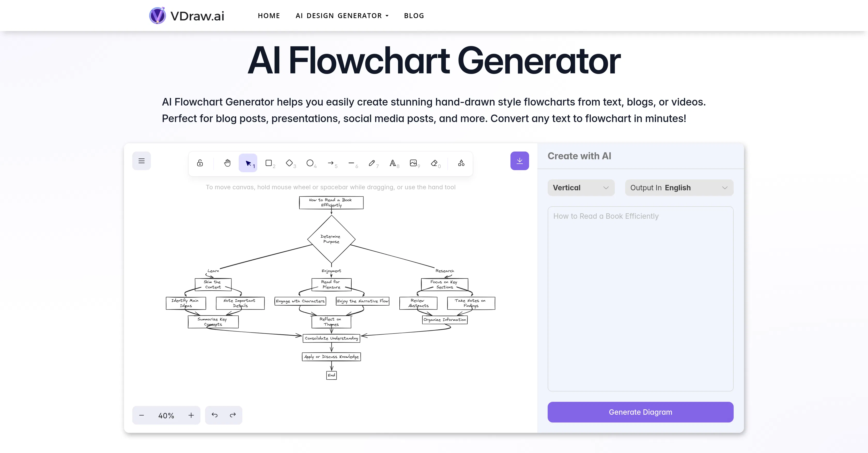Zoom in using the plus button
868x453 pixels.
191,415
